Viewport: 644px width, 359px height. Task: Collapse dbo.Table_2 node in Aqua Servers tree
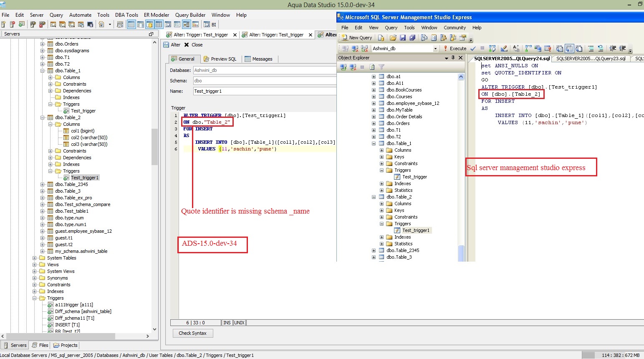pos(42,117)
